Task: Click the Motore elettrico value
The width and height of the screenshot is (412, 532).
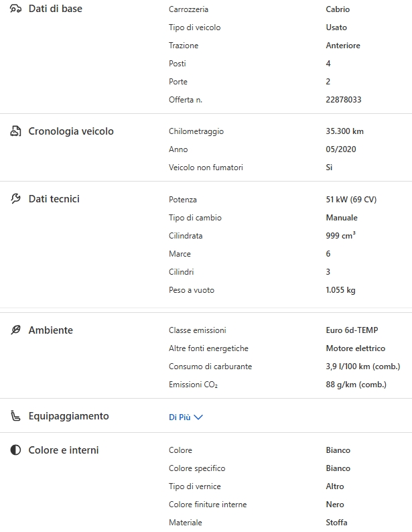Action: pyautogui.click(x=355, y=348)
